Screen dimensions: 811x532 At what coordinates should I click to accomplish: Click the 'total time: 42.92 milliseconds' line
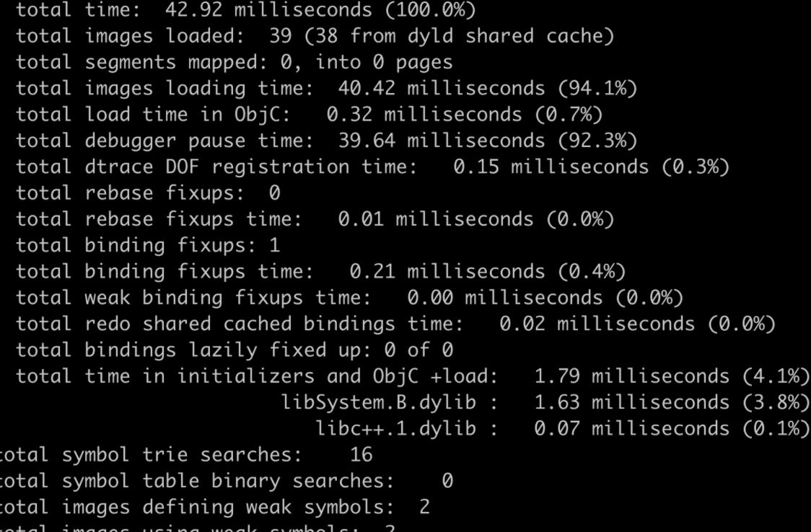coord(245,10)
